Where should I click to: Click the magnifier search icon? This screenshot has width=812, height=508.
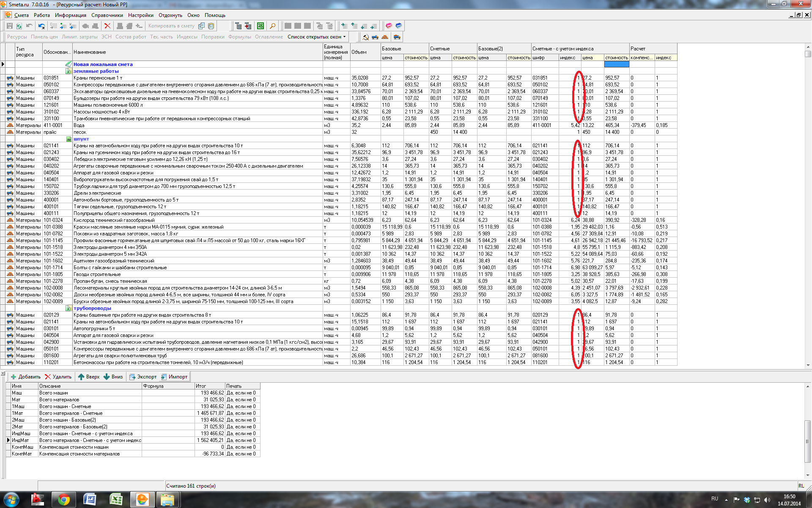coord(272,26)
